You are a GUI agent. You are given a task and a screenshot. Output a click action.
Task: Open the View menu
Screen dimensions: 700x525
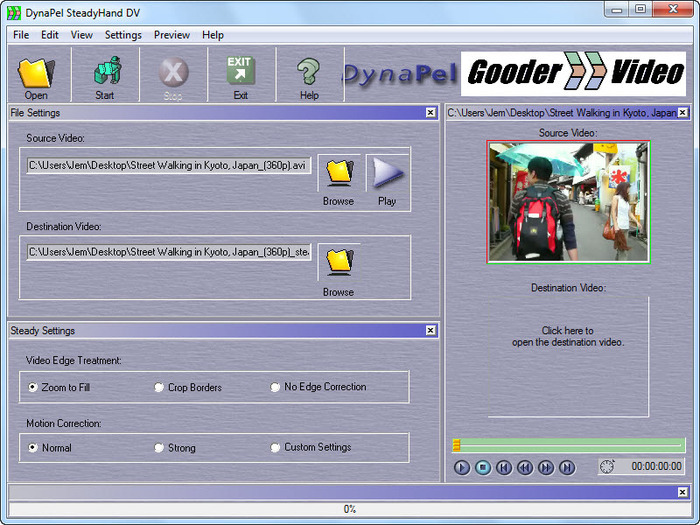coord(82,35)
